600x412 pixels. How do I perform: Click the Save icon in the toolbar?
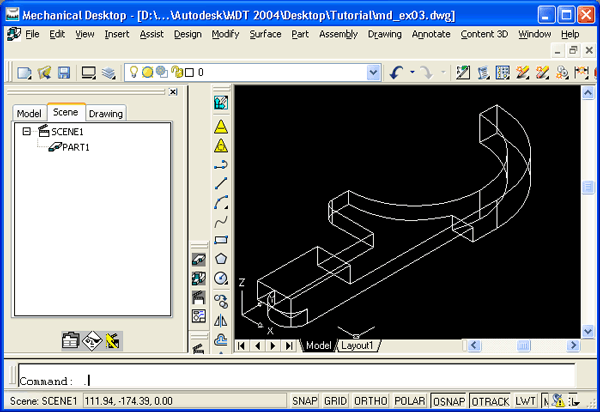point(63,72)
